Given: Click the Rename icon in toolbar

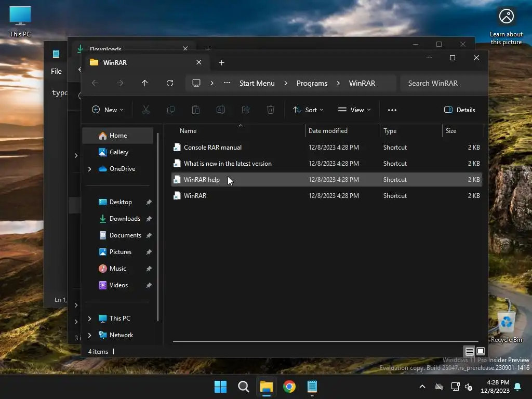Looking at the screenshot, I should pyautogui.click(x=221, y=110).
